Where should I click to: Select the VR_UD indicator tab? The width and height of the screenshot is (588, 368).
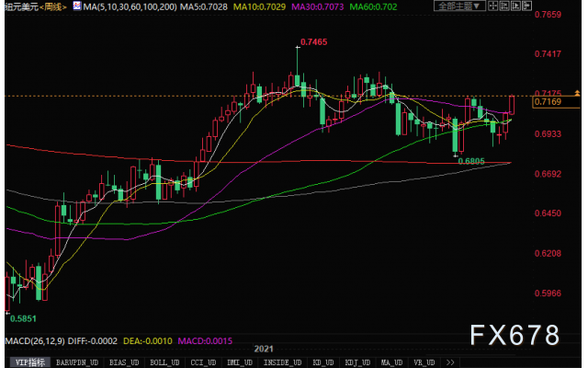424,362
